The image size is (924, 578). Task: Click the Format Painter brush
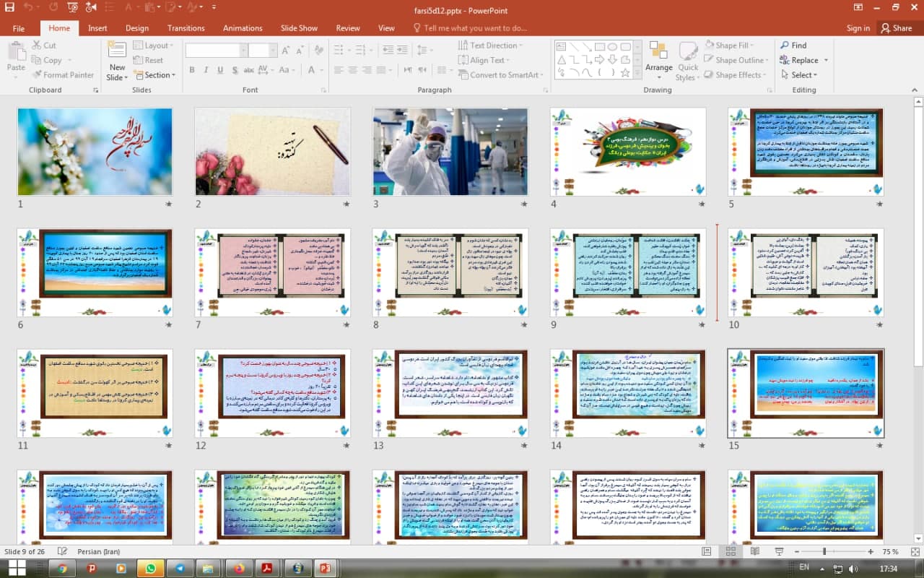tap(63, 75)
